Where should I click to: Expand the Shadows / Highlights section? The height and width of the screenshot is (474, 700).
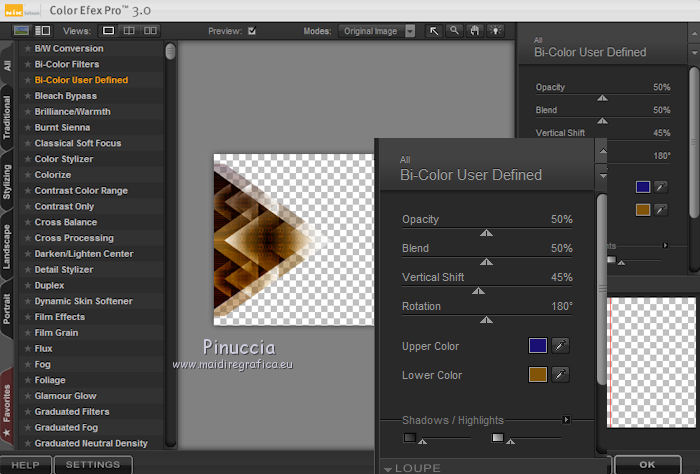pos(566,420)
